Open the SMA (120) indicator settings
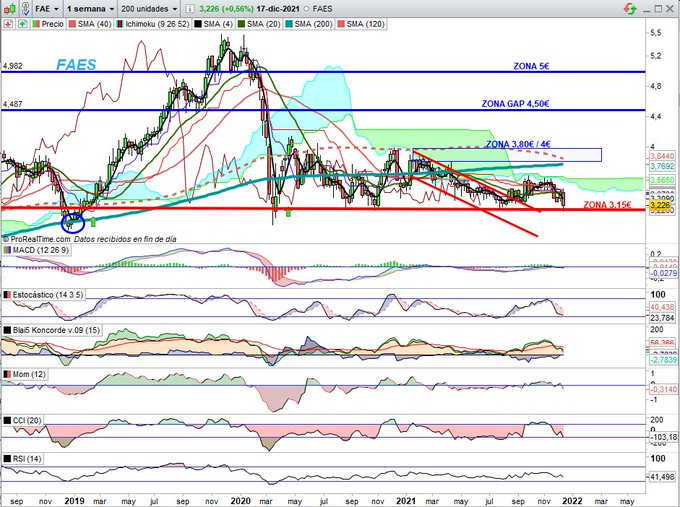 [x=365, y=24]
